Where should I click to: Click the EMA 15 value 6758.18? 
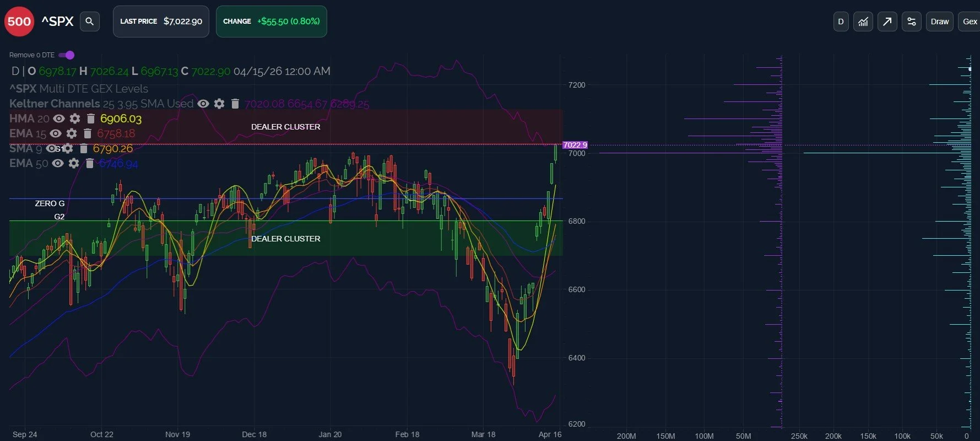(x=116, y=133)
